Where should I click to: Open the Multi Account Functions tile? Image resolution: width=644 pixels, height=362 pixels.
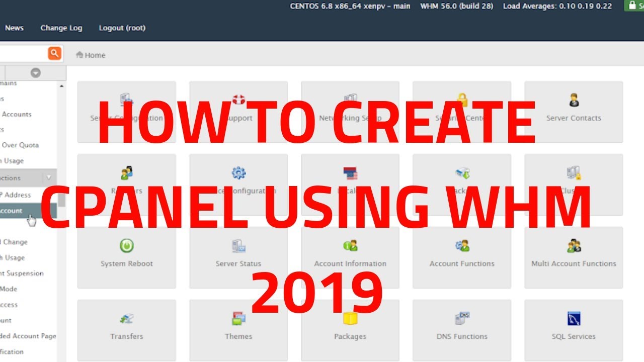coord(574,257)
